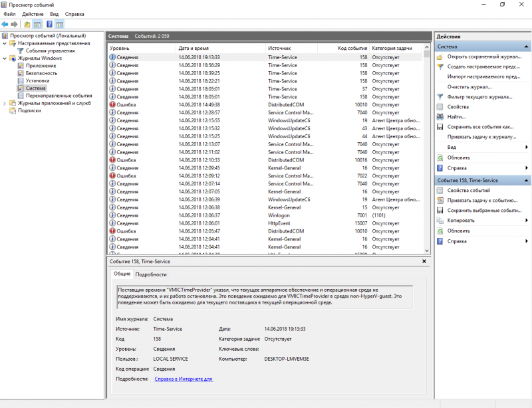Select the HttpEvent row with code 15007
Viewport: 532px width, 408px height.
(265, 223)
